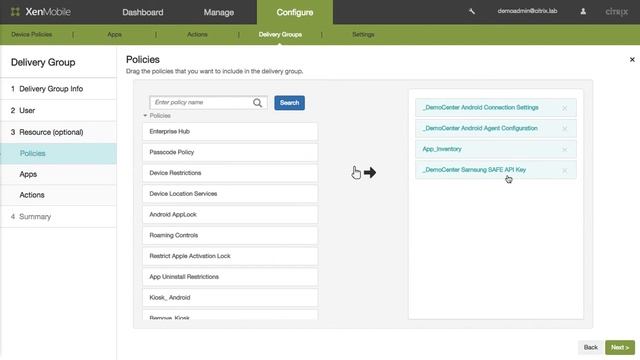This screenshot has height=360, width=640.
Task: Select Delivery Groups submenu
Action: (x=280, y=35)
